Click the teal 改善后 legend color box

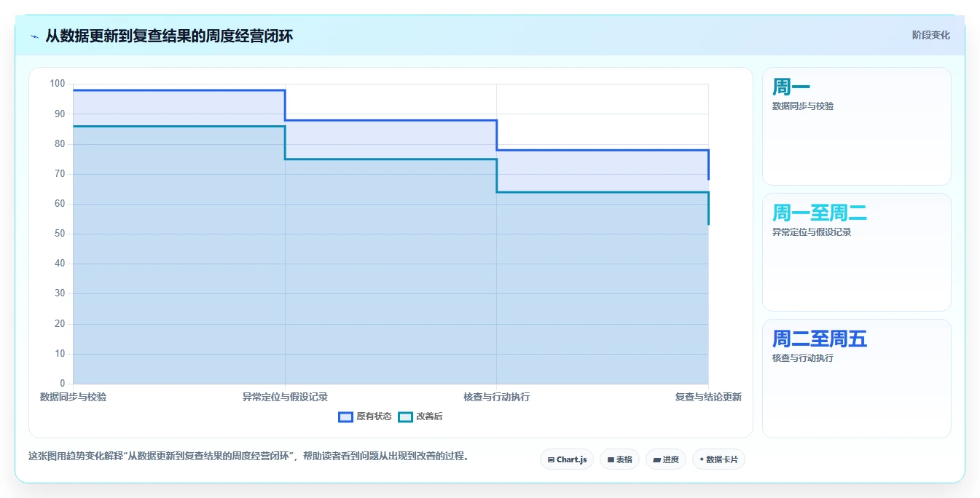405,416
